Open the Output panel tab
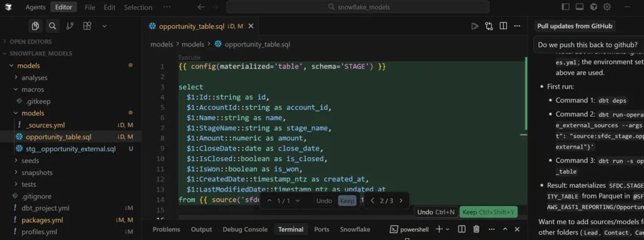 click(x=201, y=229)
